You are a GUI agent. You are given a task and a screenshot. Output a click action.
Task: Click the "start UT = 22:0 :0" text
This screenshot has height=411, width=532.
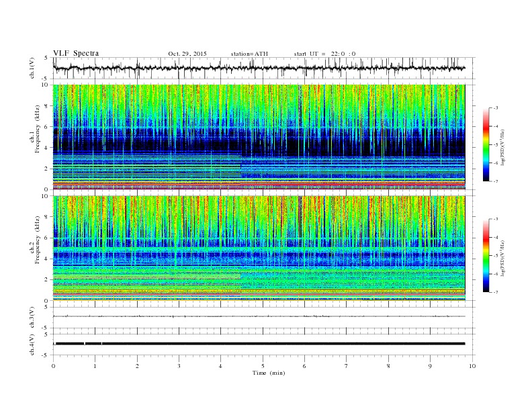[x=324, y=54]
